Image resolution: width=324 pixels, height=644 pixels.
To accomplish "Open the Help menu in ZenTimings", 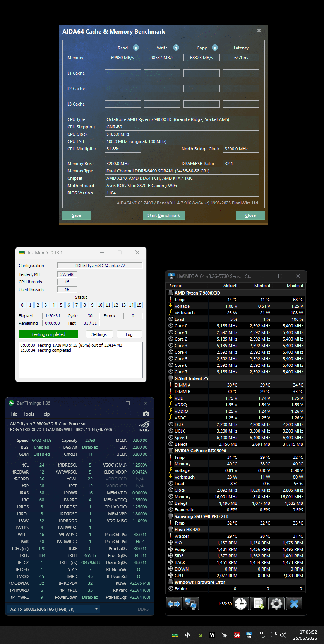I will point(45,414).
